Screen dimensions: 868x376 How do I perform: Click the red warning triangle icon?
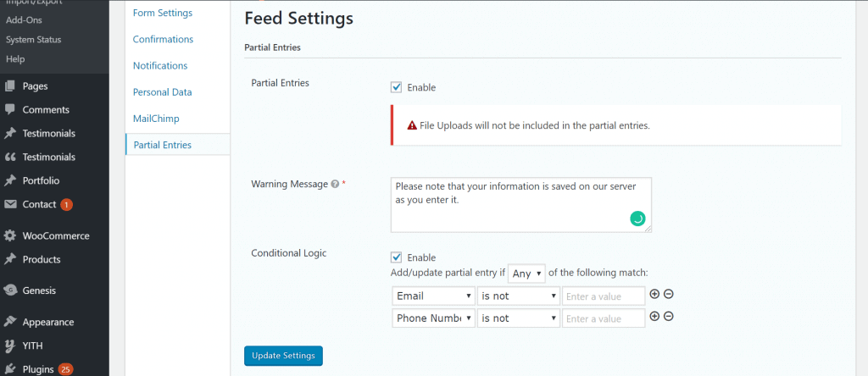412,125
